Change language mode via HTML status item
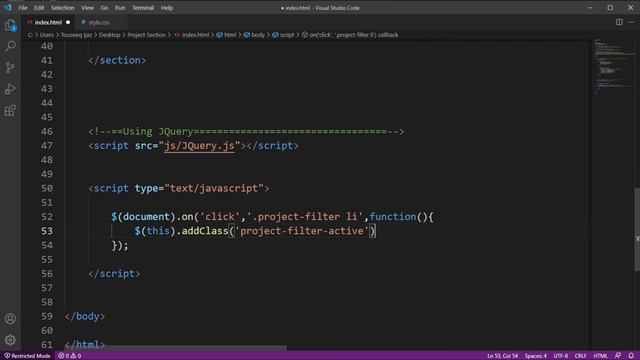This screenshot has height=360, width=640. point(600,356)
